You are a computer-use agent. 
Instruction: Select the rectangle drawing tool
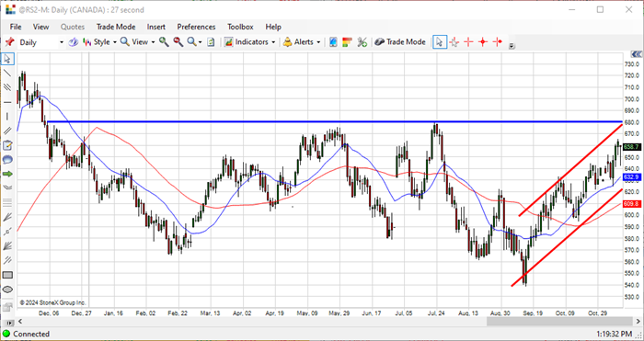[x=7, y=275]
